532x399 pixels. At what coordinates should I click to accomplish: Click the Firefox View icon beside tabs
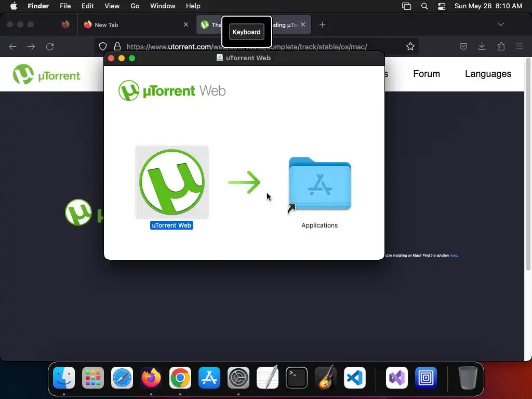(x=65, y=24)
